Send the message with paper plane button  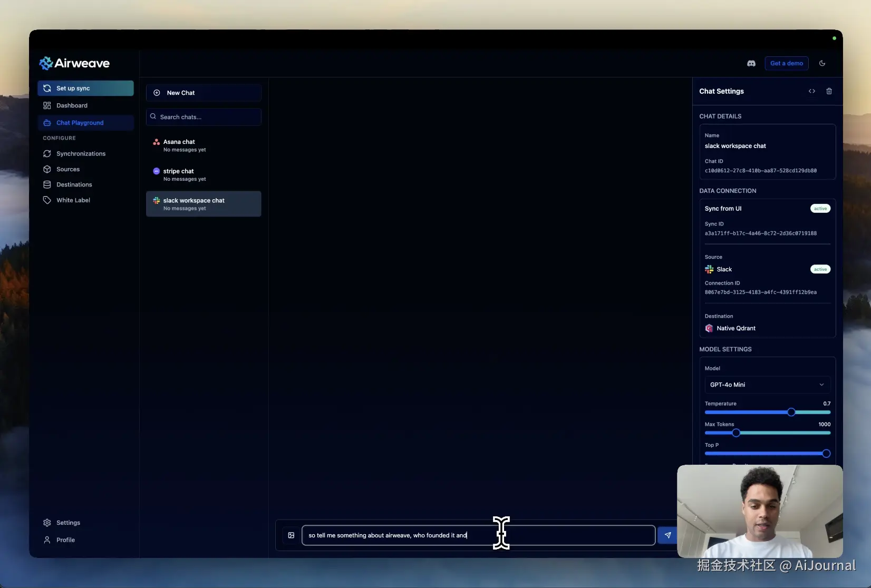667,535
